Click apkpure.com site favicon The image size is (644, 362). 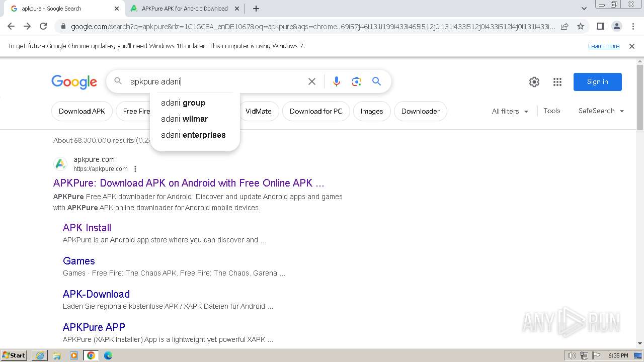coord(60,164)
